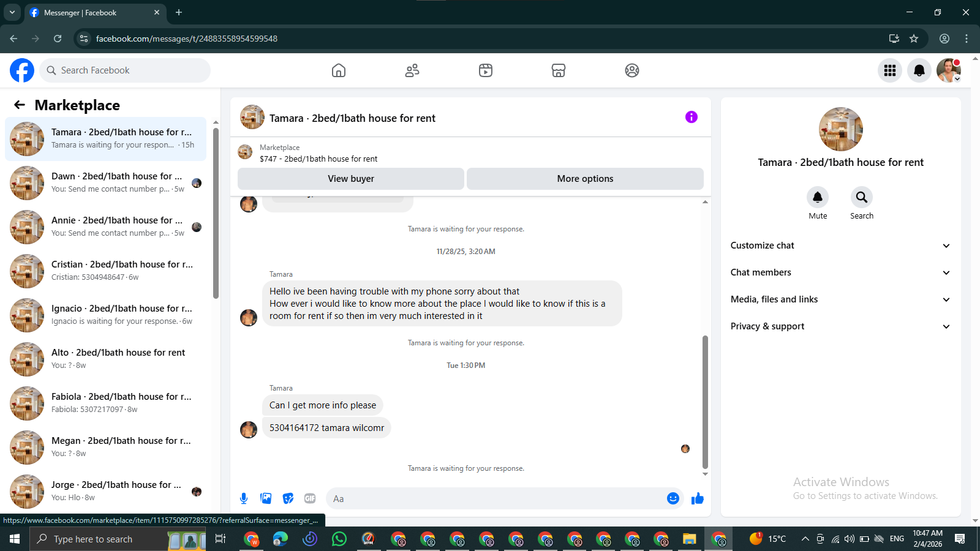Open the Facebook menu grid icon

point(890,70)
